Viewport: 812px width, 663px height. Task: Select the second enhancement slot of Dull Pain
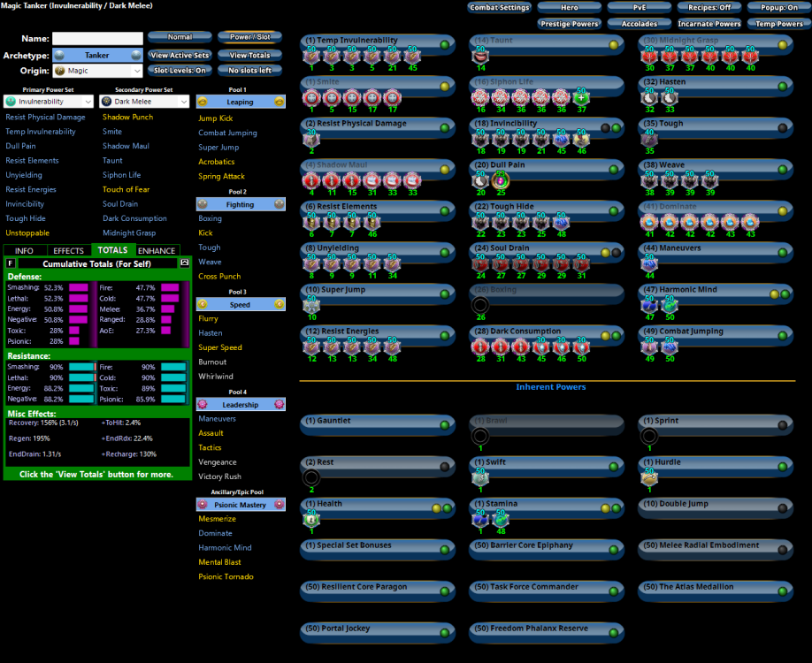[x=500, y=179]
